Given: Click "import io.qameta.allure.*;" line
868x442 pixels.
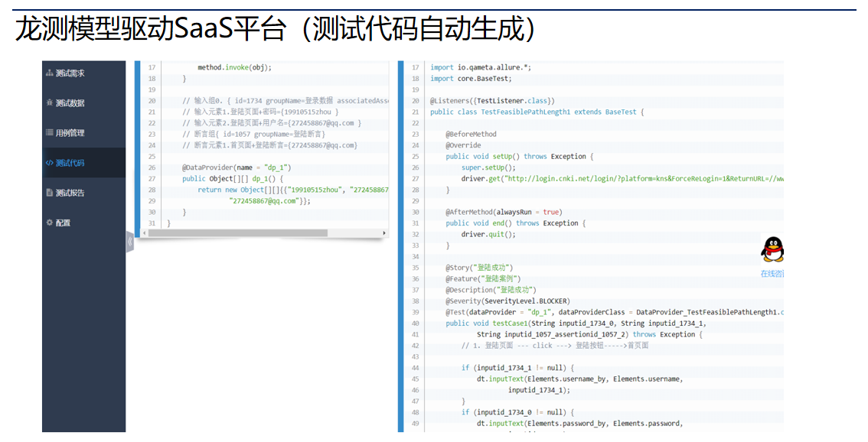Looking at the screenshot, I should coord(481,67).
